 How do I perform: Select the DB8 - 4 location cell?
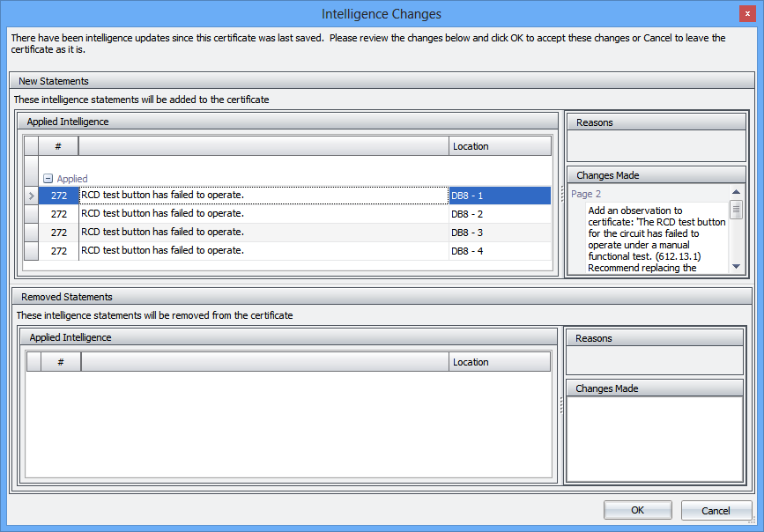click(x=499, y=251)
